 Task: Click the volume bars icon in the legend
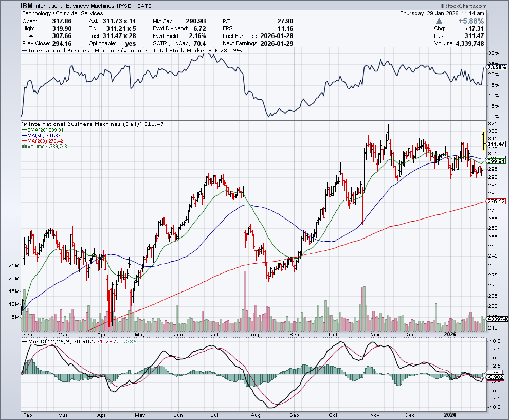click(24, 147)
